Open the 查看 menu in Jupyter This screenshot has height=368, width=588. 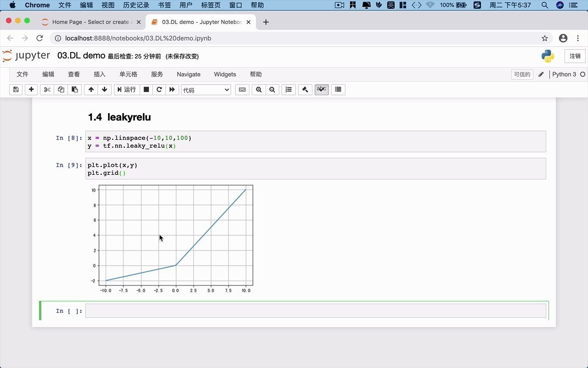click(x=74, y=74)
